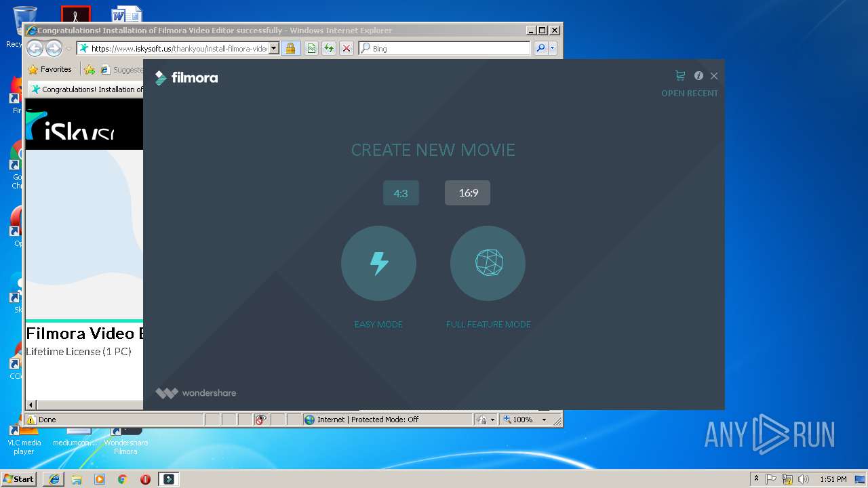868x488 pixels.
Task: Open Wondershare Filmora desktop shortcut
Action: [125, 439]
